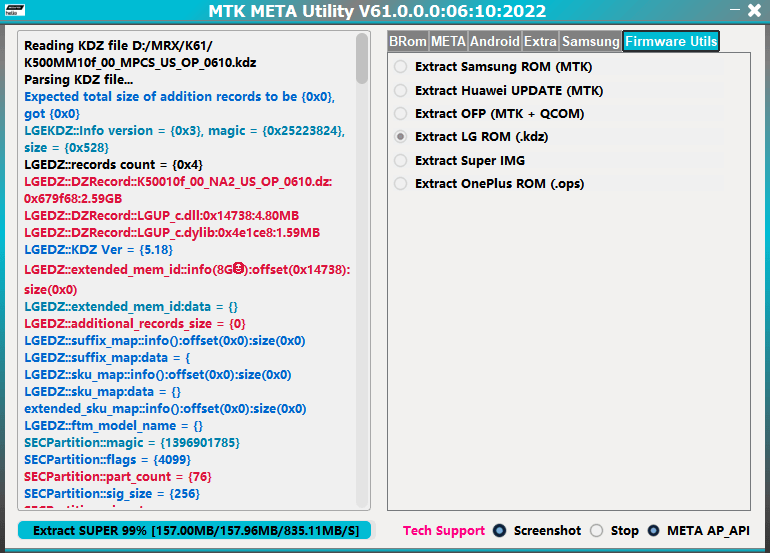Click the LGUP_c.dylib DZRecord log line
The width and height of the screenshot is (770, 553).
point(172,233)
